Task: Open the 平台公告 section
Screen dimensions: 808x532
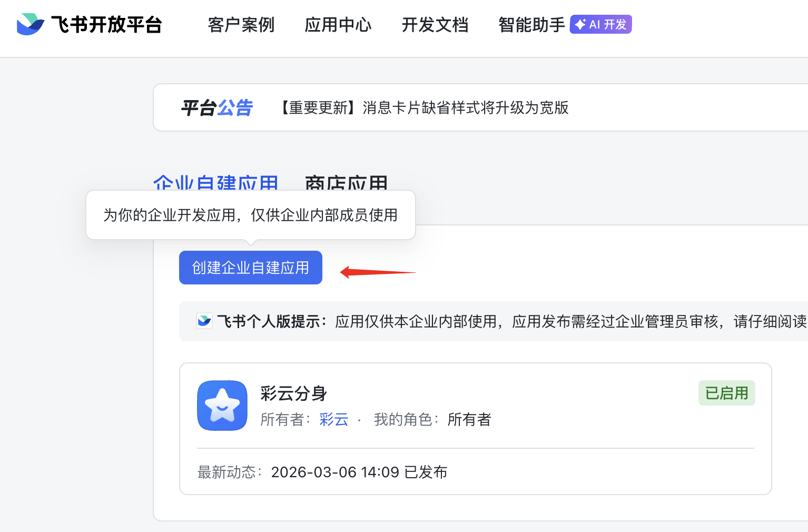Action: click(x=216, y=108)
